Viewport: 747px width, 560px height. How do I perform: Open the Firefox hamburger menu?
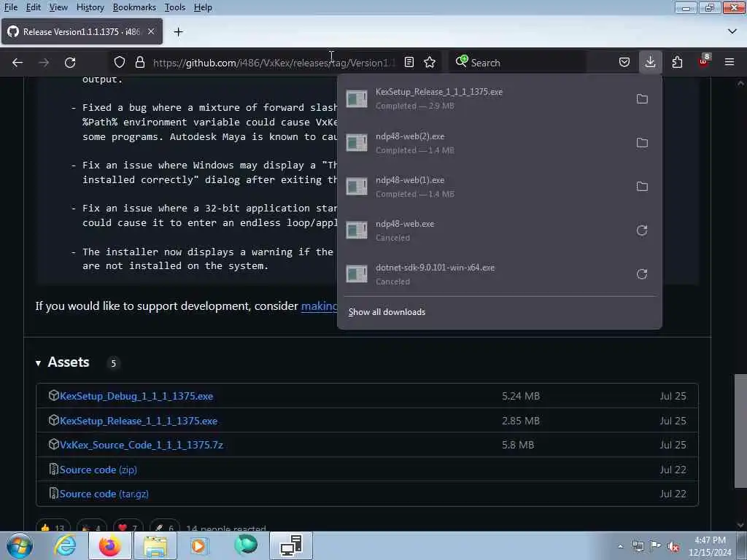(x=729, y=63)
